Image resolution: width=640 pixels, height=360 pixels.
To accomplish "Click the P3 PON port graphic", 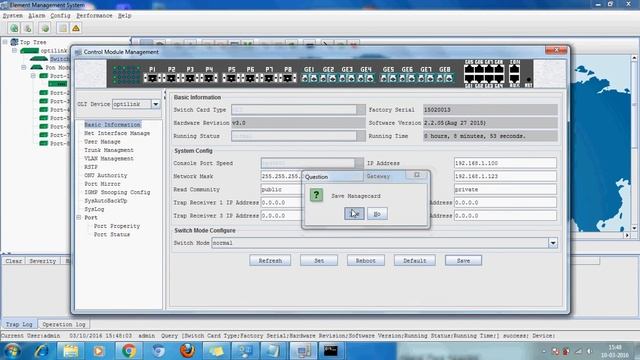I will point(190,78).
